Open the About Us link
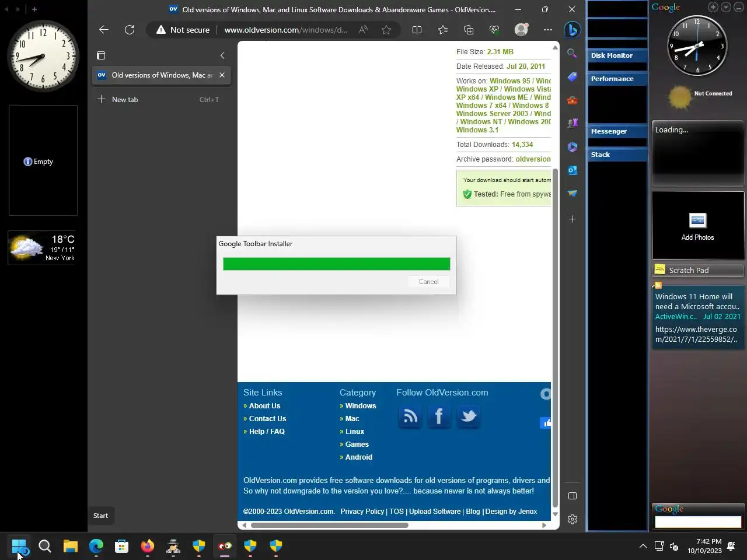The image size is (747, 560). click(x=264, y=406)
